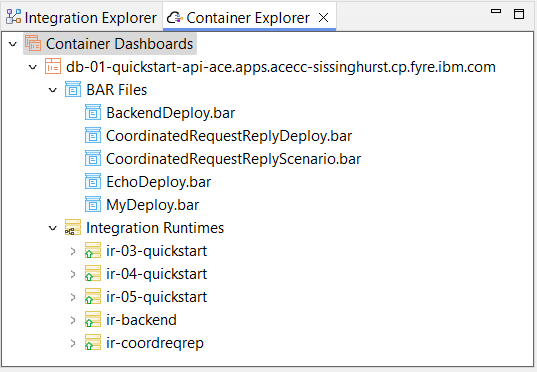Click the Container Explorer tab icon
The image size is (537, 372).
174,17
